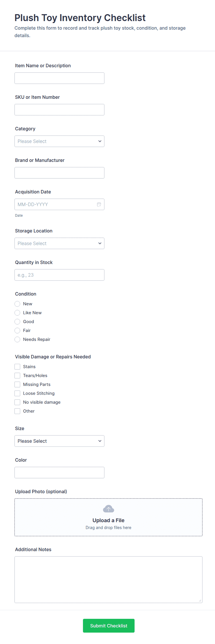Screen dimensions: 215x644
Task: Open the Size dropdown
Action: tap(59, 441)
